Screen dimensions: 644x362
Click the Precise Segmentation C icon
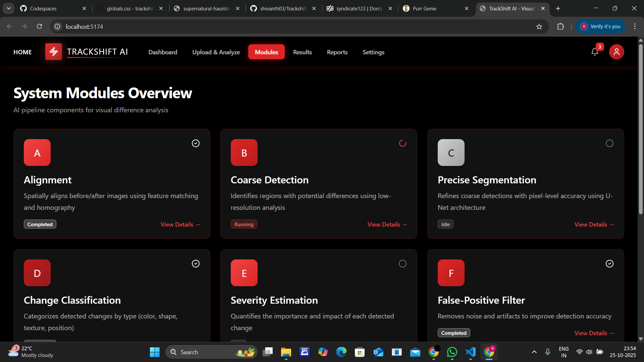coord(451,153)
